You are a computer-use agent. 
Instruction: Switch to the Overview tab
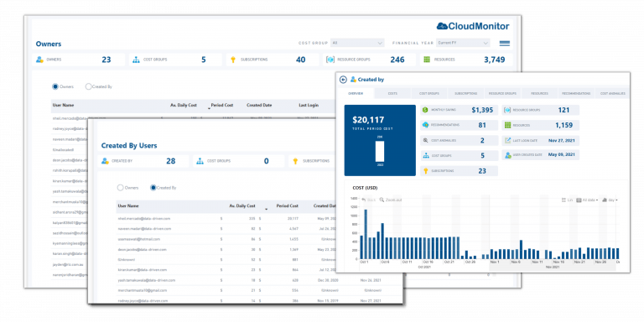coord(356,94)
